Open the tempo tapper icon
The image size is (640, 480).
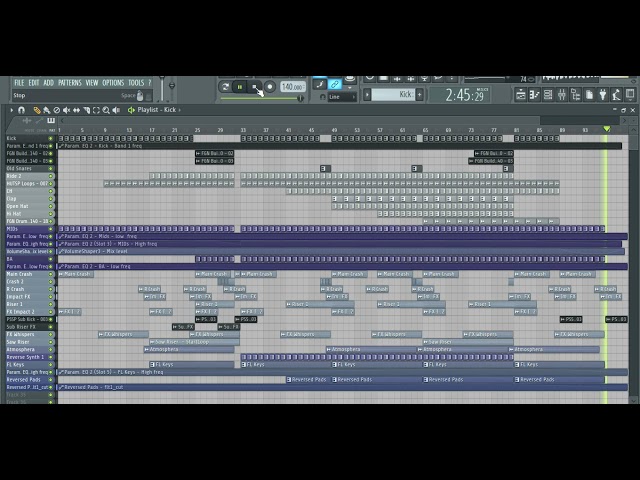(x=616, y=95)
